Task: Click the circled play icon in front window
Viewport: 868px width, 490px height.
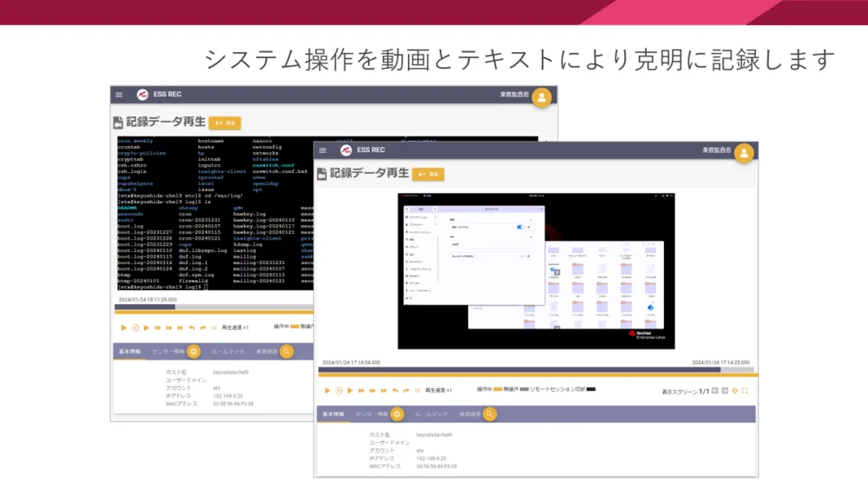Action: pos(339,391)
